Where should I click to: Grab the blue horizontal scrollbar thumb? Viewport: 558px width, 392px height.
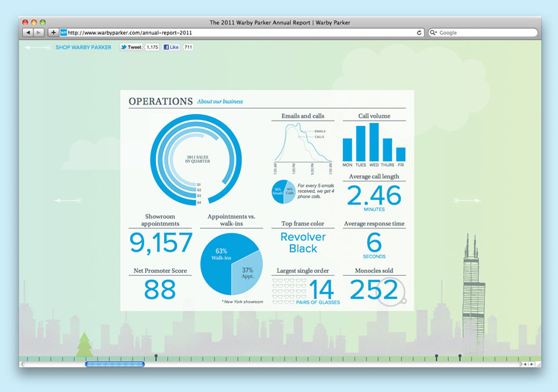tap(115, 364)
